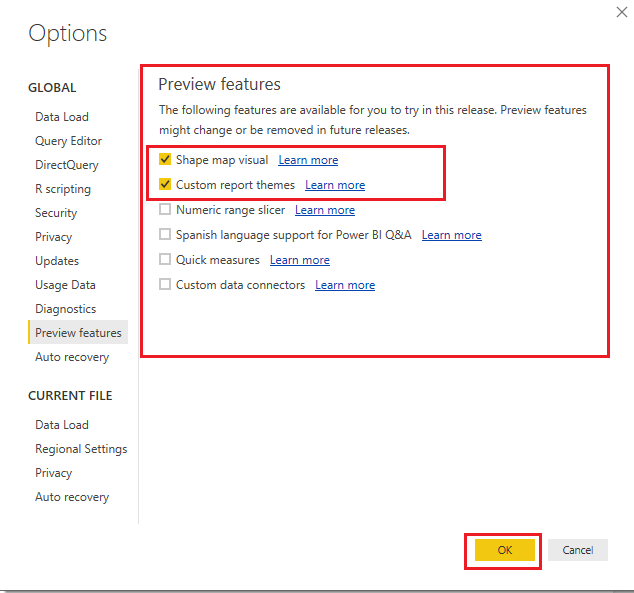
Task: Tick the Quick measures checkbox
Action: (x=165, y=260)
